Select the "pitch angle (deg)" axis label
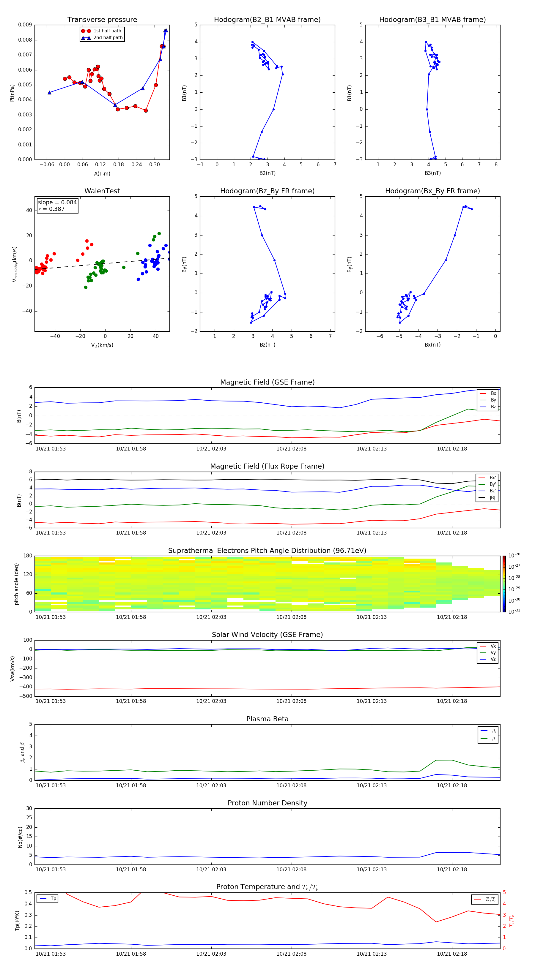535x980 pixels. (16, 584)
